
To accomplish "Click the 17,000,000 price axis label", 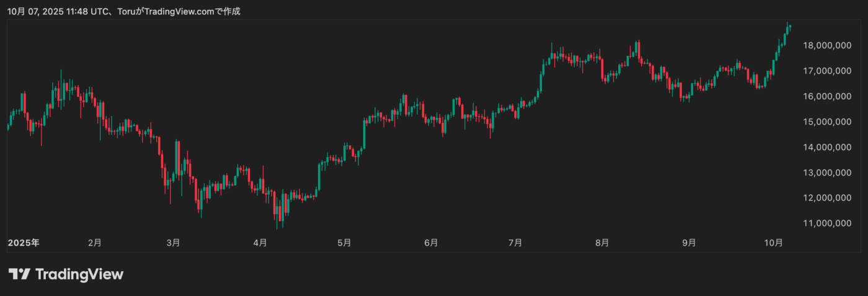I will [x=826, y=71].
